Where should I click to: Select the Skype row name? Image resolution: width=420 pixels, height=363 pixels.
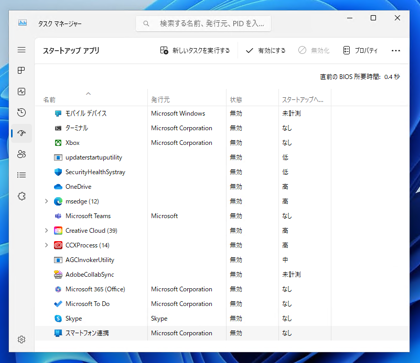(74, 319)
